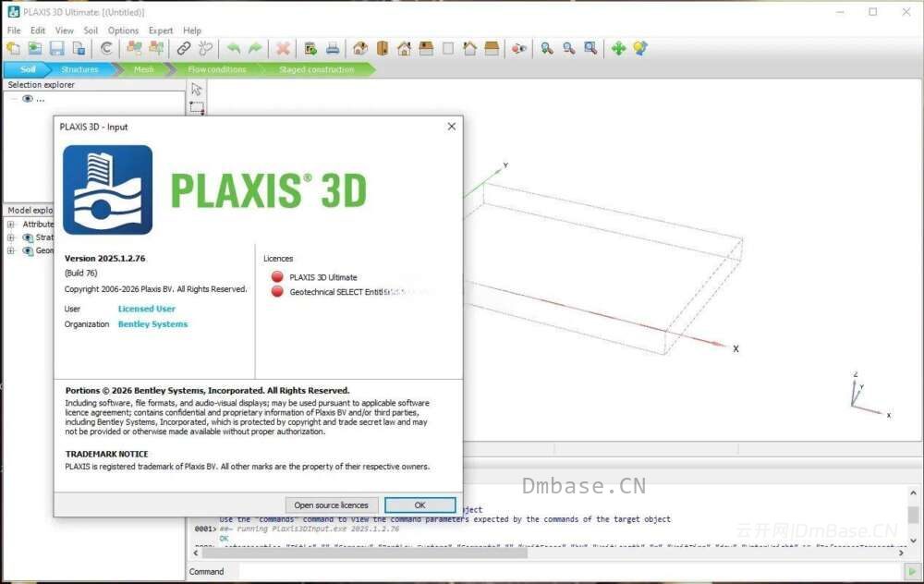Click the red X delete icon
Viewport: 924px width, 584px height.
(x=283, y=48)
